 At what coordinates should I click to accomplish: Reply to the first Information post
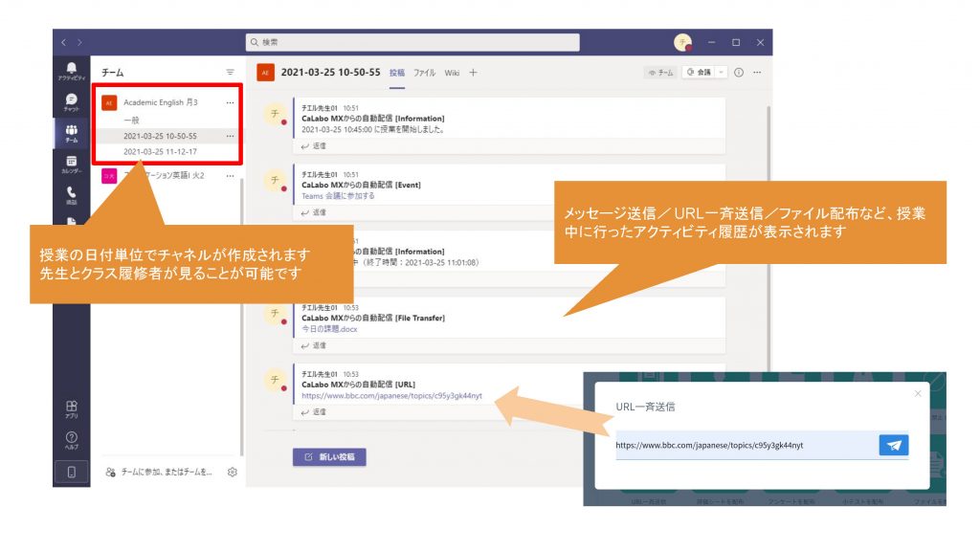[x=314, y=146]
